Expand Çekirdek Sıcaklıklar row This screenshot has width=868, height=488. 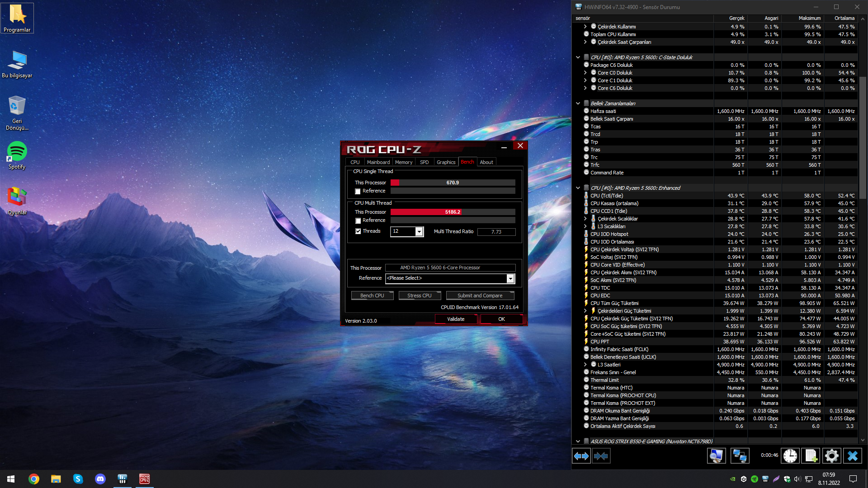click(x=585, y=219)
